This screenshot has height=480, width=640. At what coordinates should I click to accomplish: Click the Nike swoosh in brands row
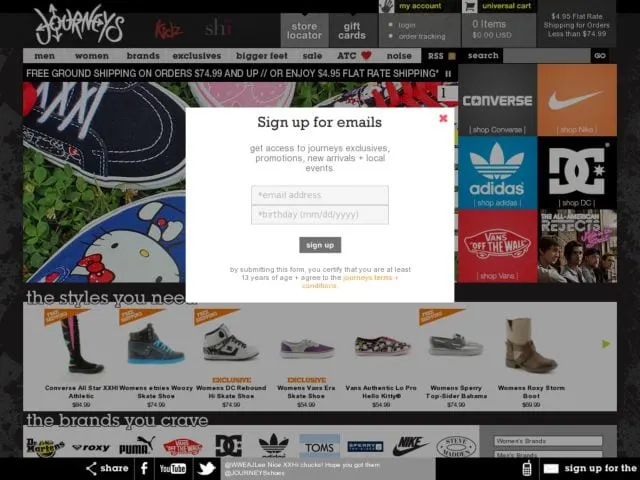(x=410, y=446)
